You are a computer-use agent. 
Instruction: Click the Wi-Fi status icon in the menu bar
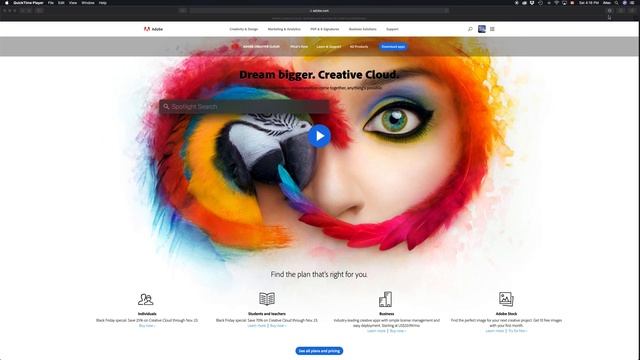tap(556, 3)
